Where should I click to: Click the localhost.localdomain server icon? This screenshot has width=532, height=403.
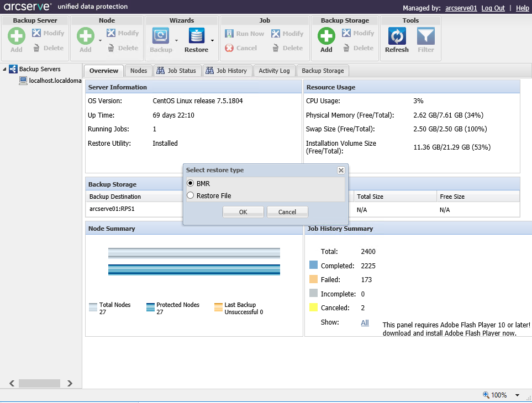(x=23, y=81)
